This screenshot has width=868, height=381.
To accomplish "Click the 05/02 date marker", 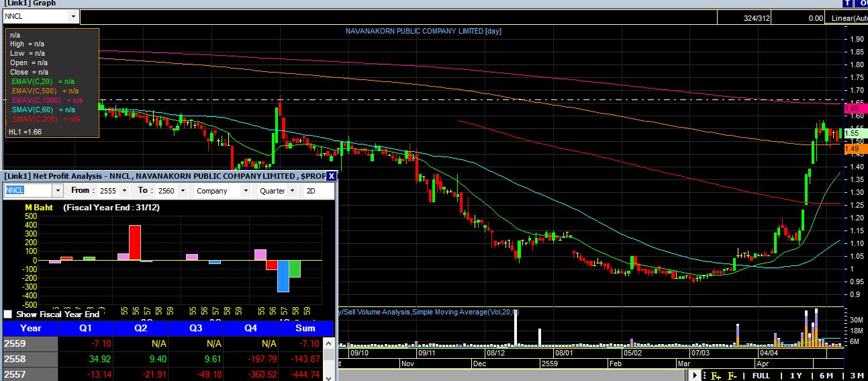I will pos(631,352).
